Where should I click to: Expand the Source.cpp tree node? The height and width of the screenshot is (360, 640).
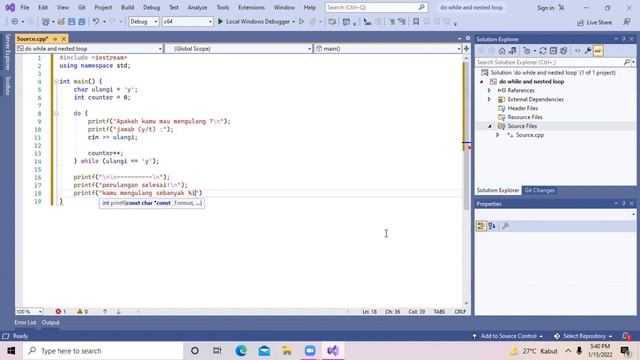(498, 135)
